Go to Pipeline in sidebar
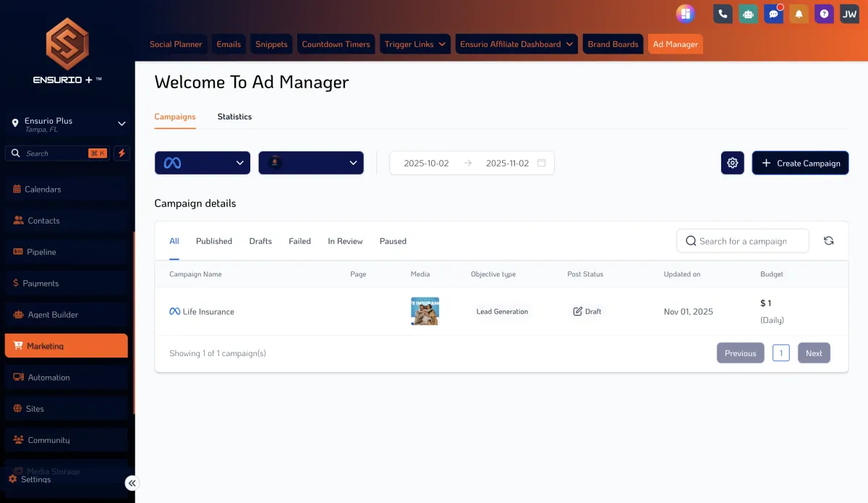 click(67, 252)
